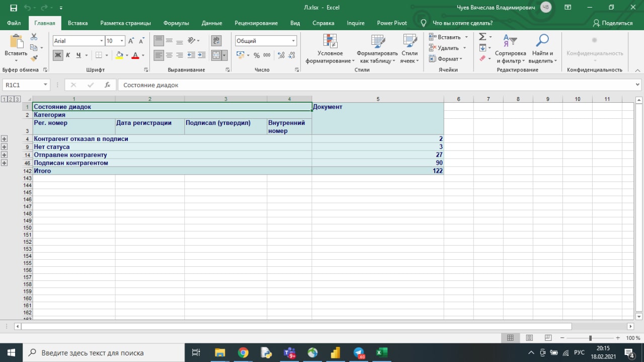
Task: Increase indent icon
Action: tap(202, 55)
